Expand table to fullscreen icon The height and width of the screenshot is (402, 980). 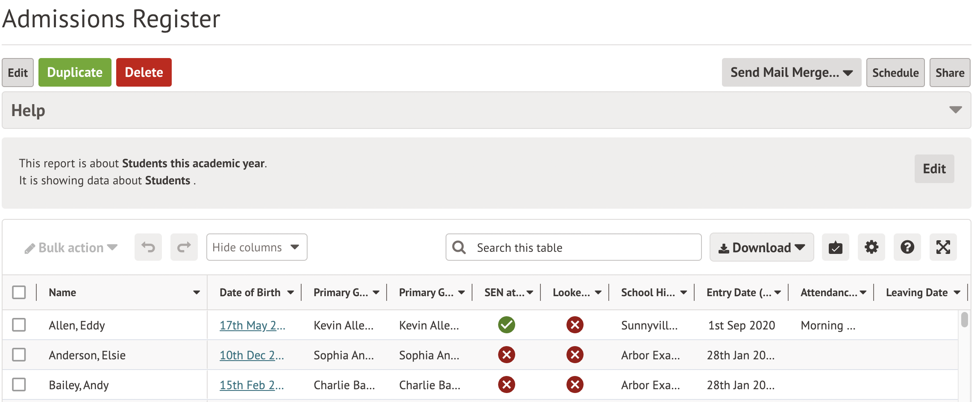[x=943, y=247]
